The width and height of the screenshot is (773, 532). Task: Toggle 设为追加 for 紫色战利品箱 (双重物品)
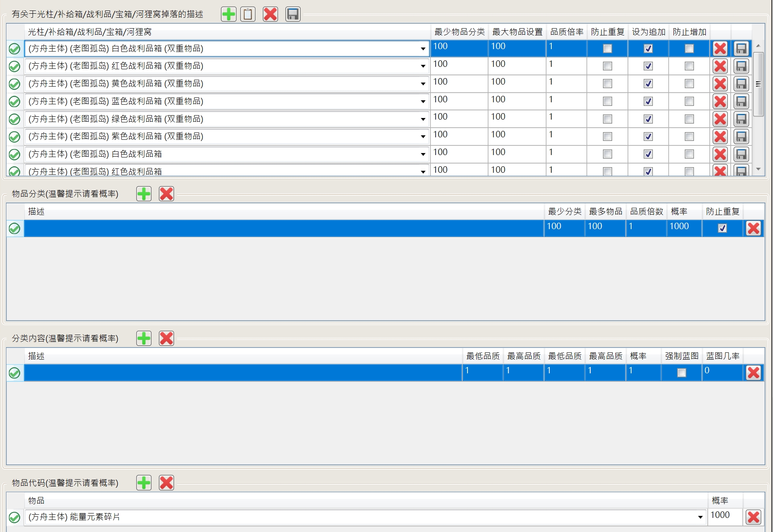coord(648,137)
